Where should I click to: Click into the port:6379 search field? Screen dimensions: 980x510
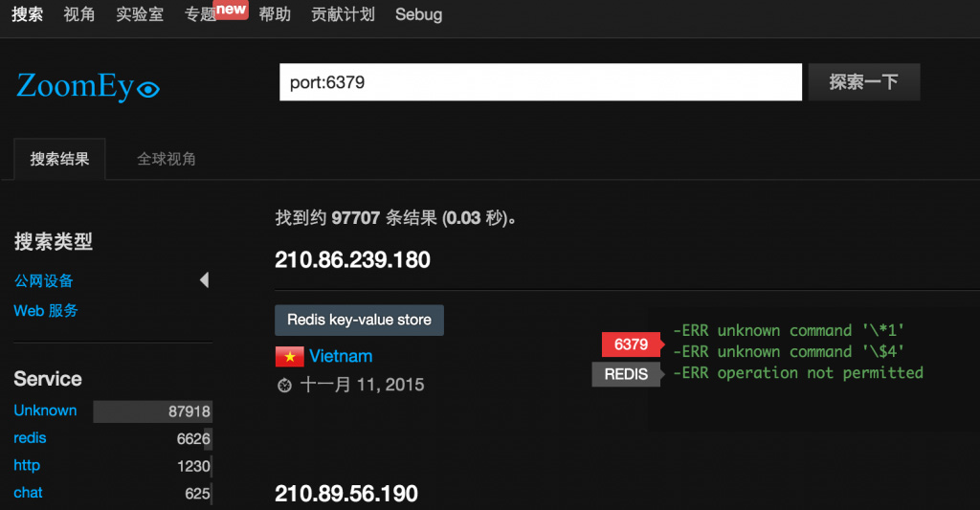(540, 82)
